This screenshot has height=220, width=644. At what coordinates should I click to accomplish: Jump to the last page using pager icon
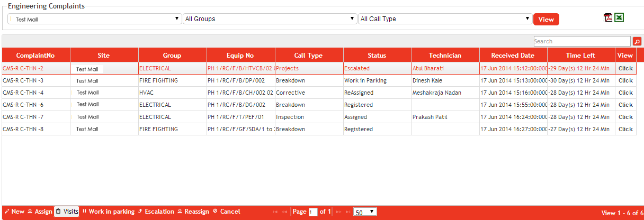point(348,212)
